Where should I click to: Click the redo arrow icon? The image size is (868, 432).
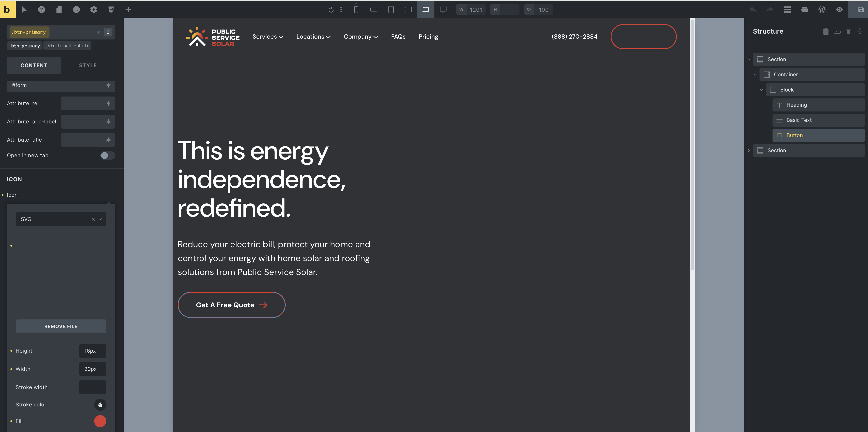click(x=770, y=9)
